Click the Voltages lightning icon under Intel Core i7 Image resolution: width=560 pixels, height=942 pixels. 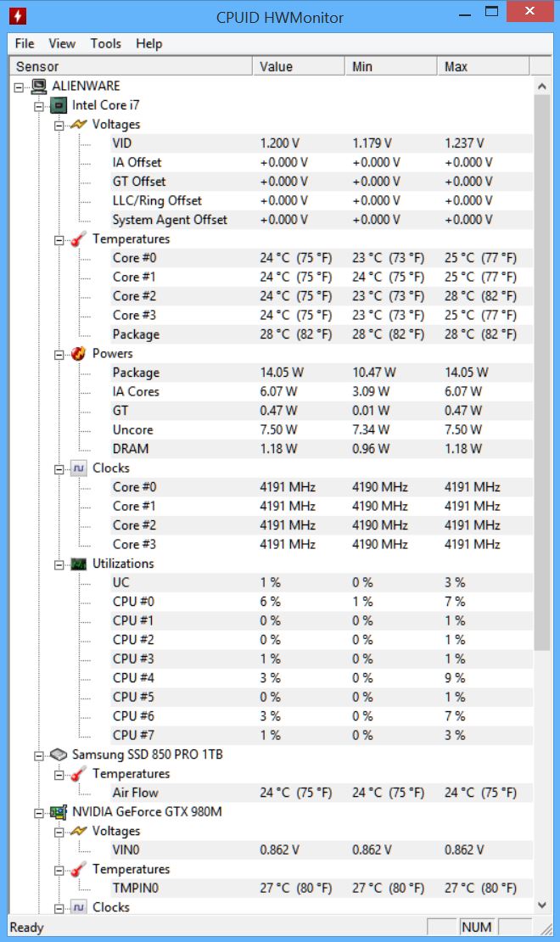tap(79, 125)
